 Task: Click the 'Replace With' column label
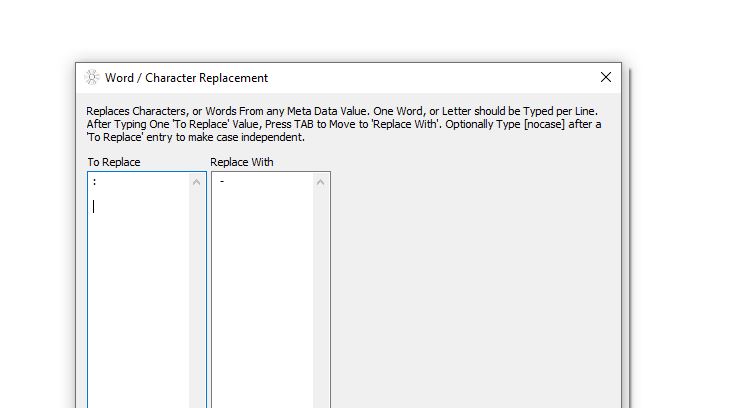[x=241, y=162]
